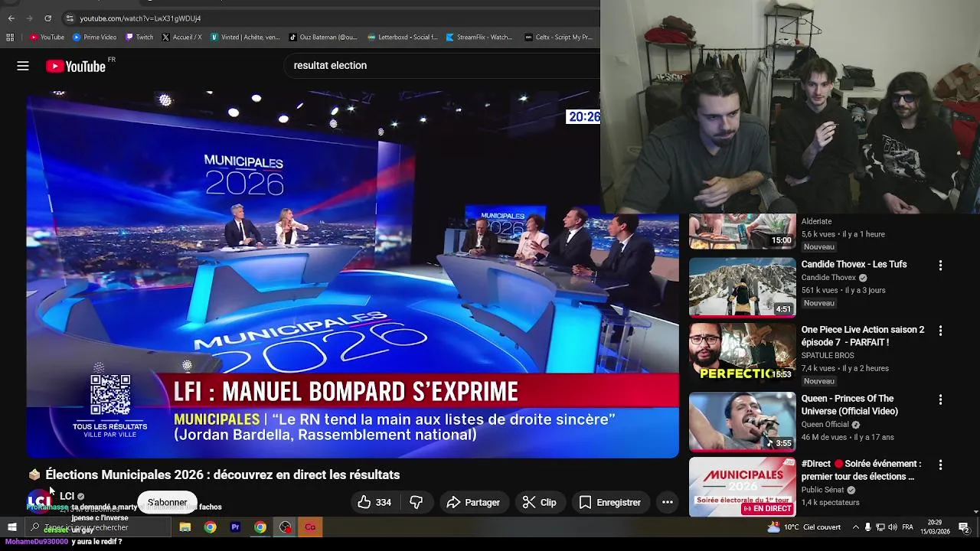This screenshot has height=551, width=980.
Task: Open options menu for Public Sénat video
Action: point(940,465)
